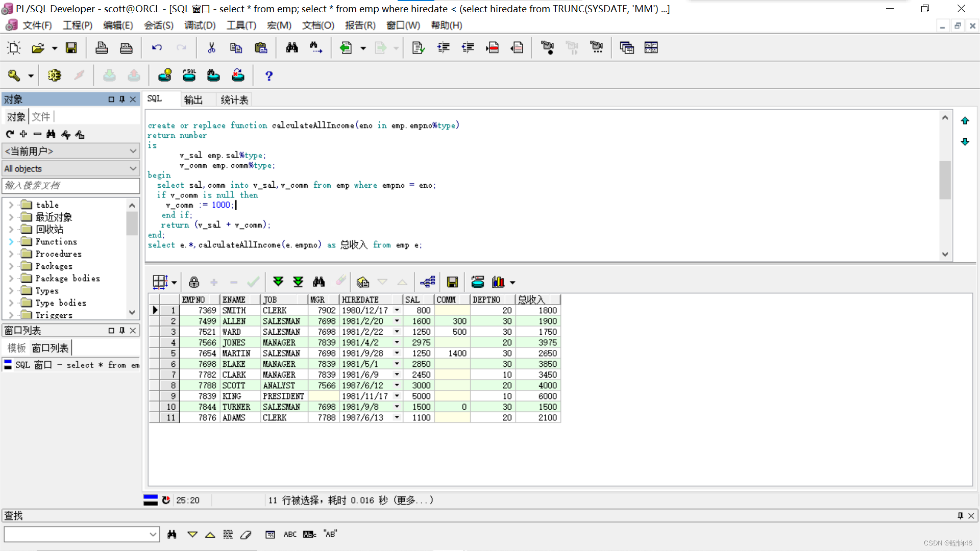Click the Help question mark icon
The image size is (980, 551).
269,76
